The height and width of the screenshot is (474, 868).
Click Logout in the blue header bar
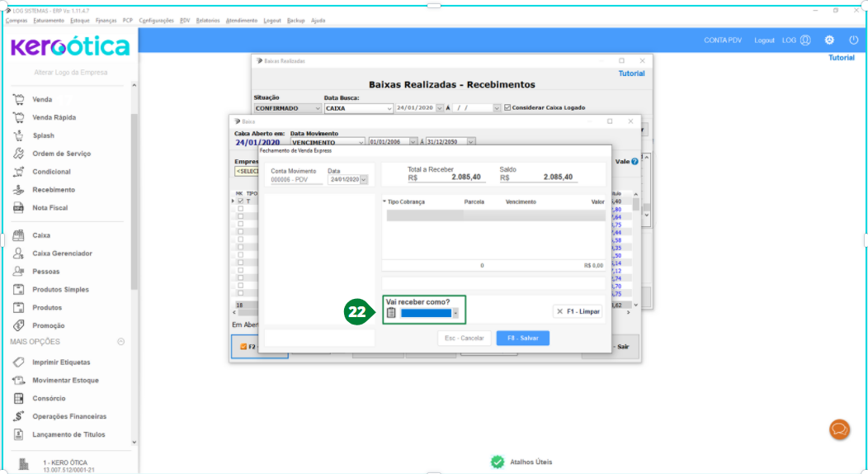click(764, 40)
